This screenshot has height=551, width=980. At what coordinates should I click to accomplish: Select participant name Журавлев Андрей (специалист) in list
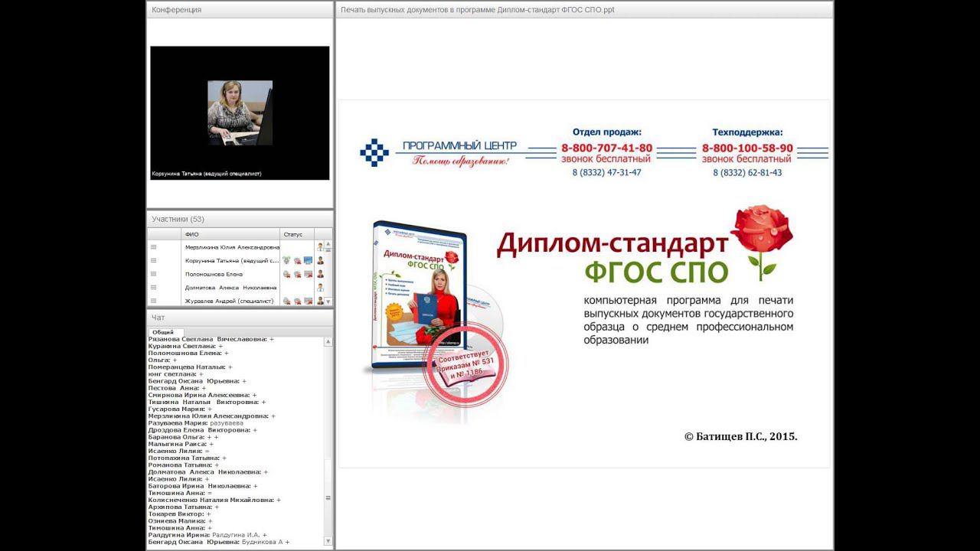229,301
